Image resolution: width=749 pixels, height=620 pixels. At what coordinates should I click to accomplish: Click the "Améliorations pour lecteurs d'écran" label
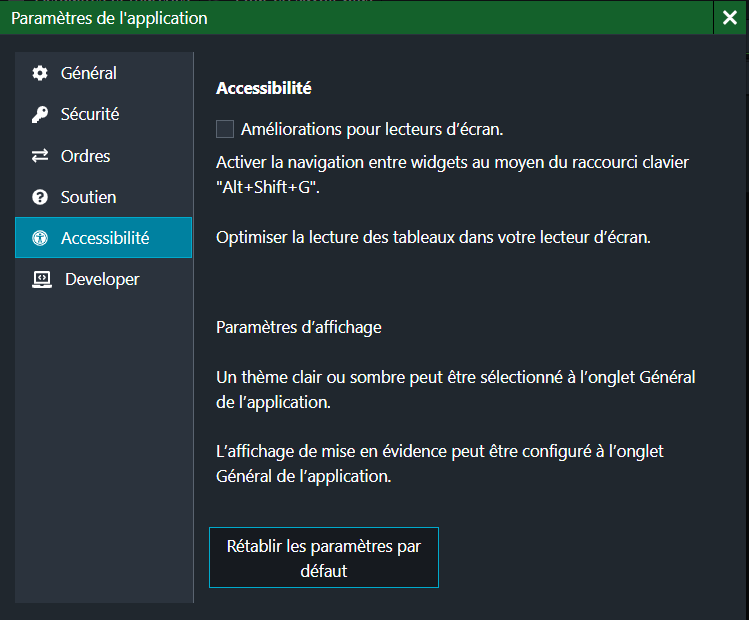(372, 129)
